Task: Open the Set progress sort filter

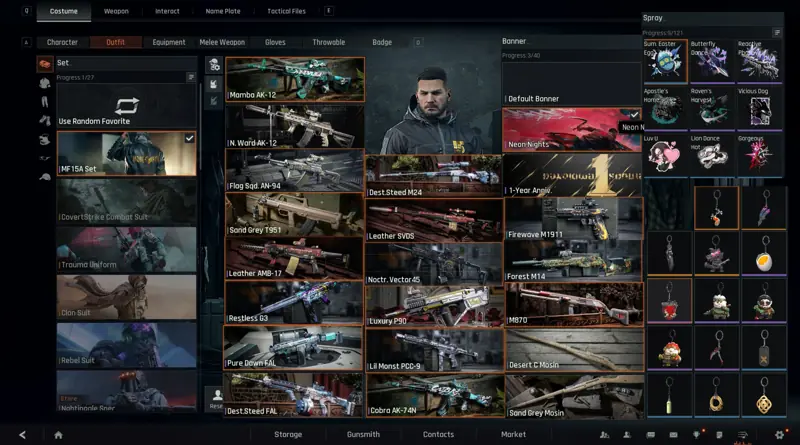Action: click(x=191, y=77)
